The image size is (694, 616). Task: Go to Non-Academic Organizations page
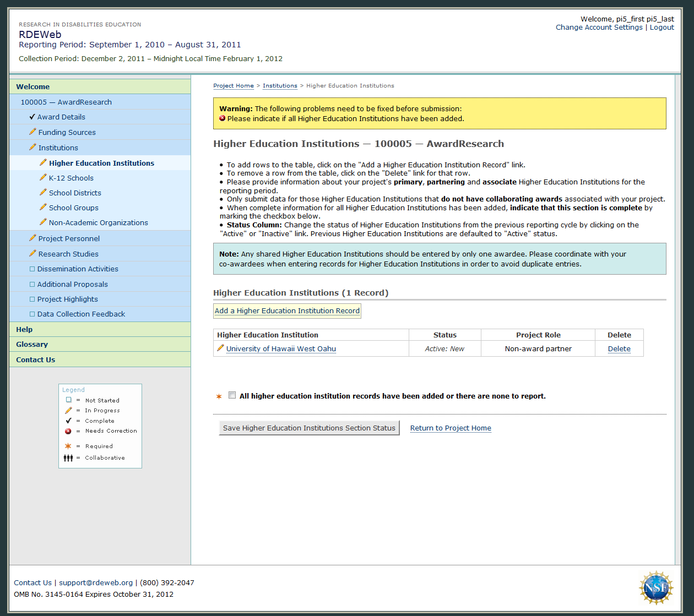click(98, 222)
